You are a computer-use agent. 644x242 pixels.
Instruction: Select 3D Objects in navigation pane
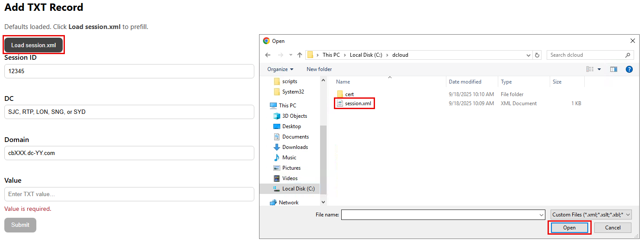294,116
